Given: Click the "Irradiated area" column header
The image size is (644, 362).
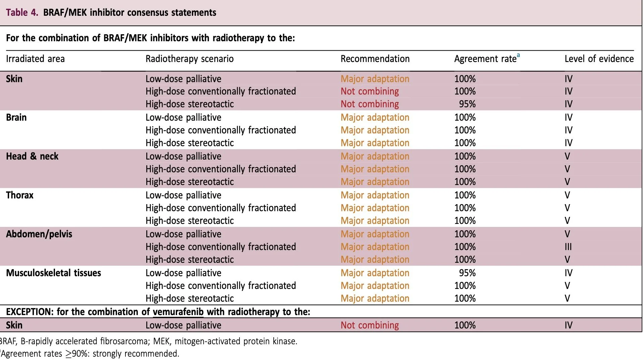Looking at the screenshot, I should pyautogui.click(x=35, y=59).
